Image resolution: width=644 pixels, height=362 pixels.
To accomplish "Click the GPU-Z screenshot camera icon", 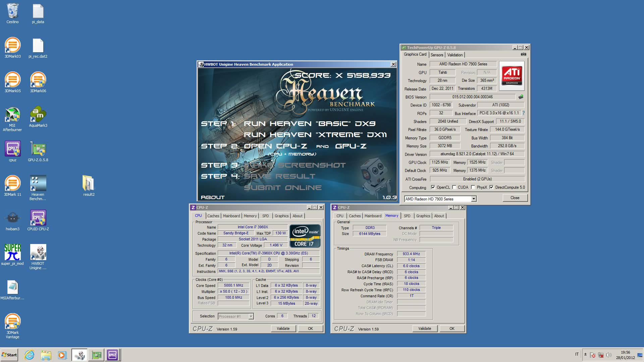I will pyautogui.click(x=523, y=54).
